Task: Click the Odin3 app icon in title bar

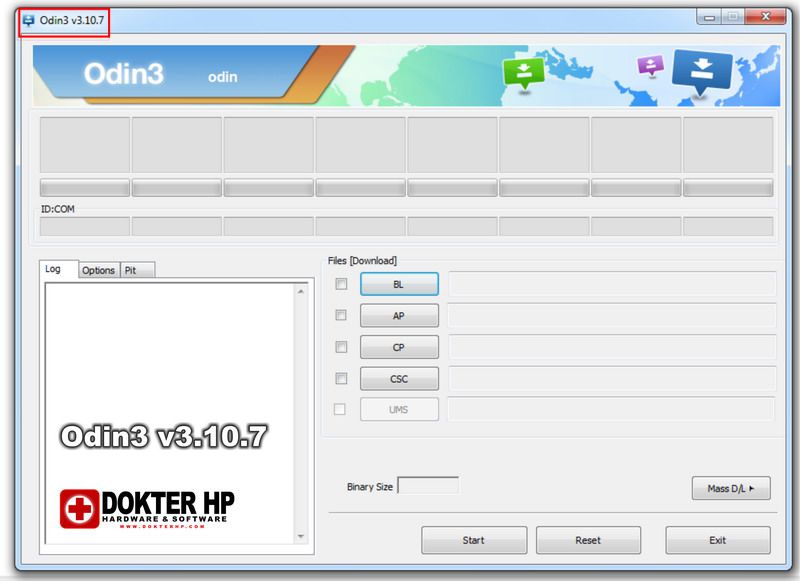Action: 29,20
